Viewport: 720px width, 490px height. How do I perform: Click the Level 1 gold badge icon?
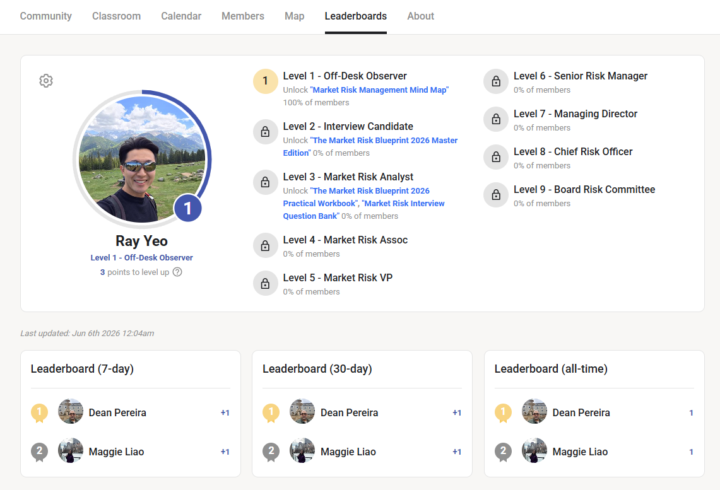[x=265, y=81]
